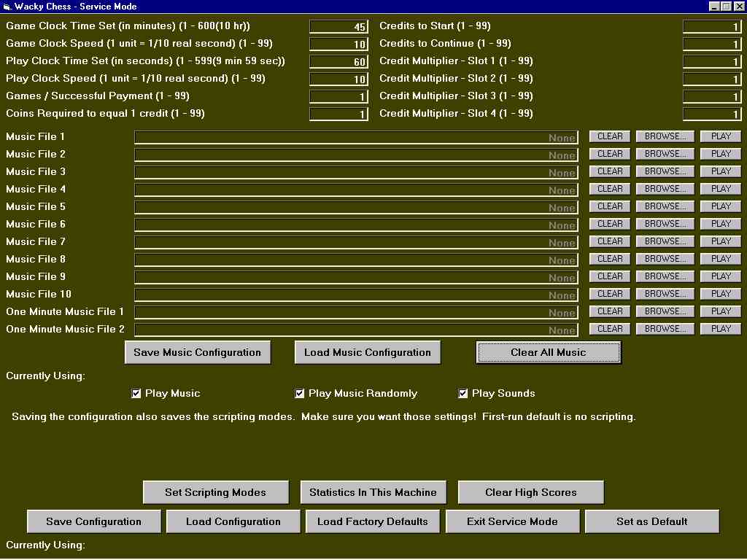Click CLEAR for One Minute Music File 2
The width and height of the screenshot is (747, 560).
(x=610, y=329)
